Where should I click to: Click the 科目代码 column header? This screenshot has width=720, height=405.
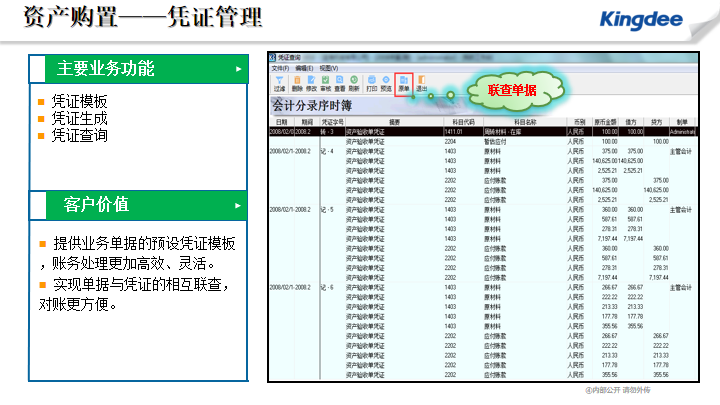463,122
